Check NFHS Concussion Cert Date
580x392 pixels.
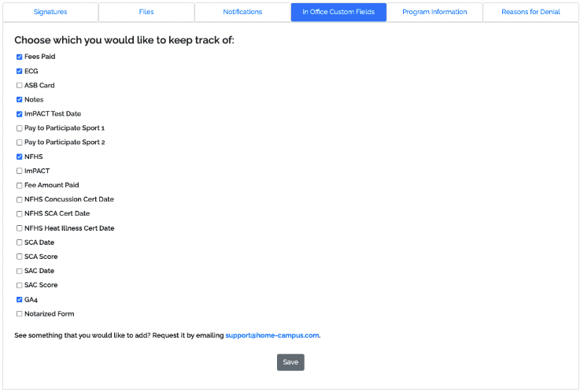coord(20,200)
